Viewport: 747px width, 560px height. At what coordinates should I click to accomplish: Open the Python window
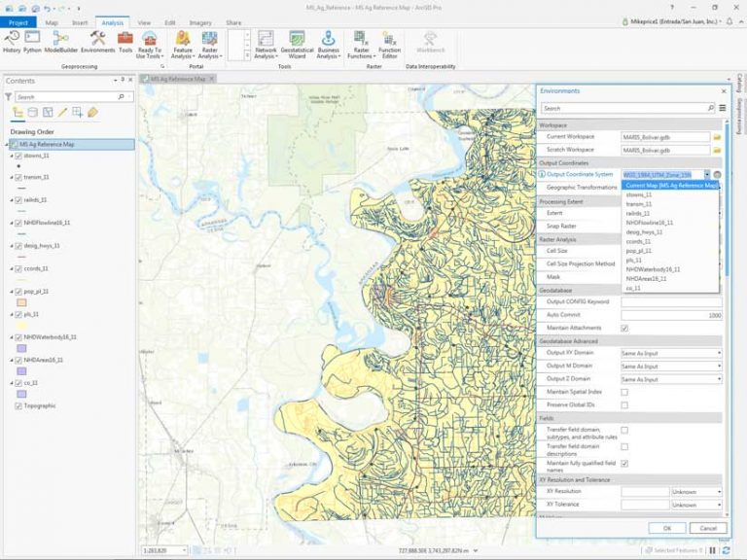[32, 42]
